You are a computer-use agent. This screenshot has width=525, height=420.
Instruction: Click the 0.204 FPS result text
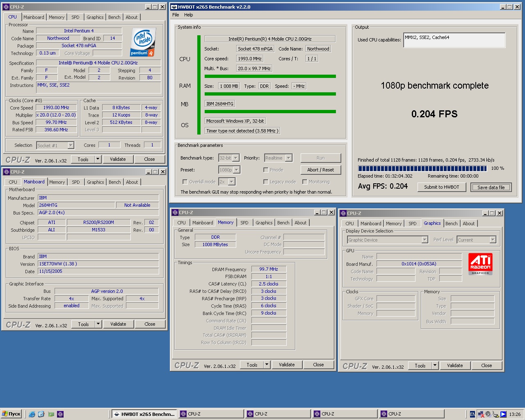click(x=434, y=114)
